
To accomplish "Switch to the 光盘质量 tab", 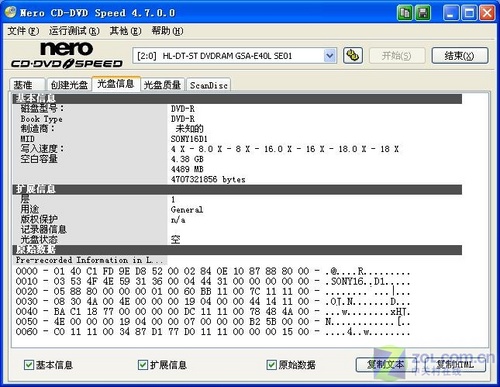I will click(x=162, y=85).
